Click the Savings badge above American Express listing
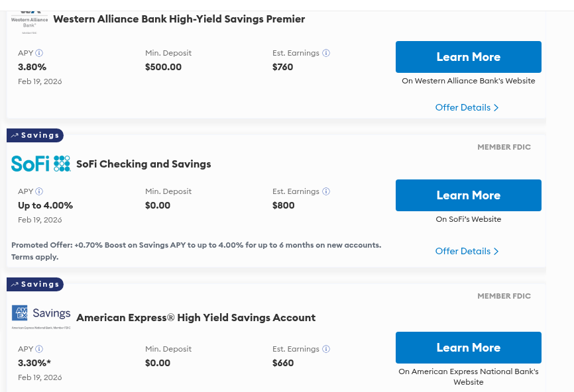 coord(35,284)
